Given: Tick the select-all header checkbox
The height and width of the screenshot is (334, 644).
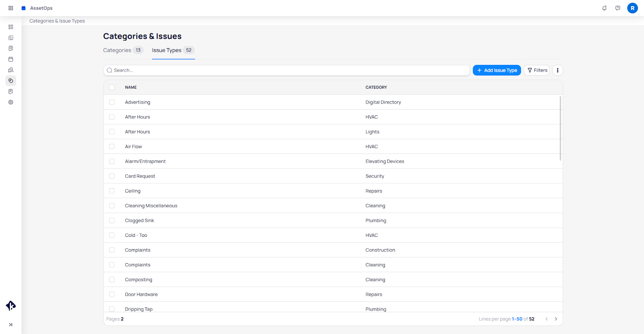Looking at the screenshot, I should [112, 87].
